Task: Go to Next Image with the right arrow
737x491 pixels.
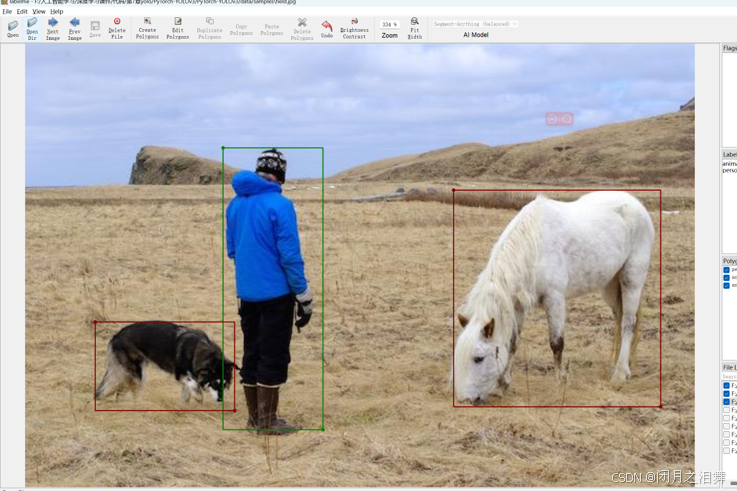Action: tap(53, 29)
